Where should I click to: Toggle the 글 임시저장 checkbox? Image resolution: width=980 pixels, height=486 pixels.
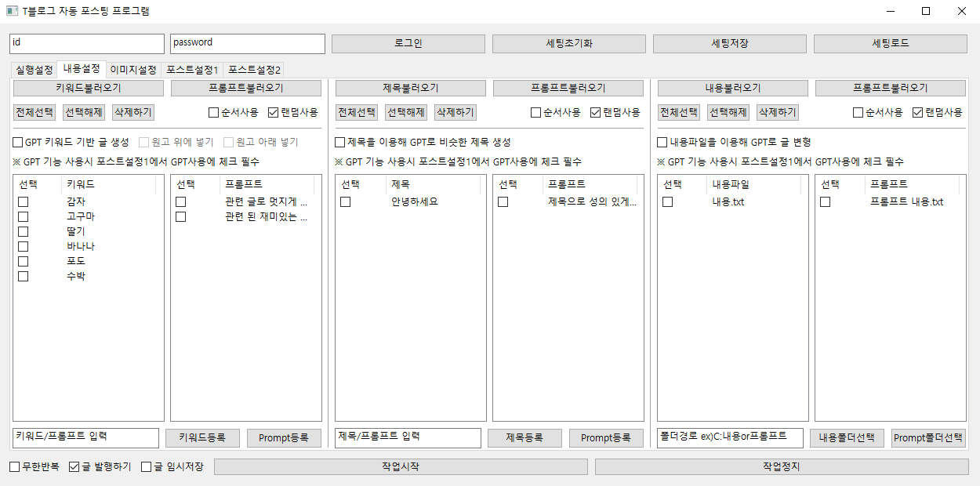(147, 467)
